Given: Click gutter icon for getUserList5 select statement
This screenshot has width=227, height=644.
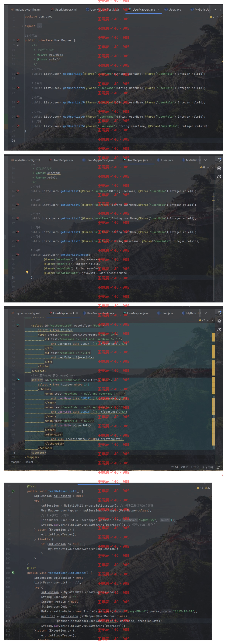Looking at the screenshot, I should [18, 325].
